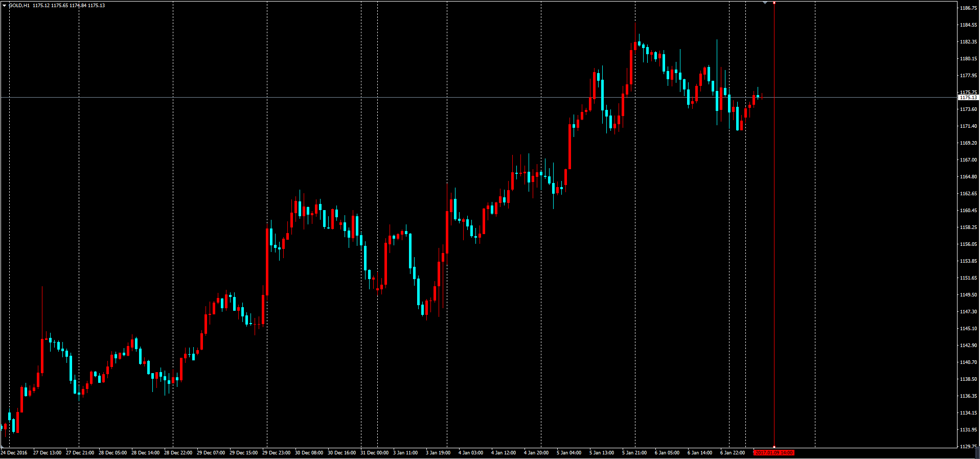Click the 3 Jan 19:00 time label
This screenshot has height=459, width=980.
pos(438,453)
